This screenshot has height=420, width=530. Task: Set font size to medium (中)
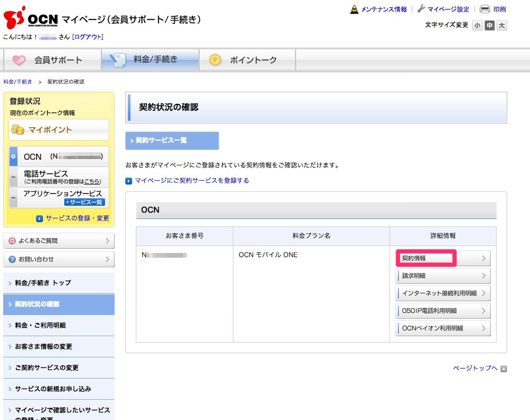pyautogui.click(x=490, y=25)
